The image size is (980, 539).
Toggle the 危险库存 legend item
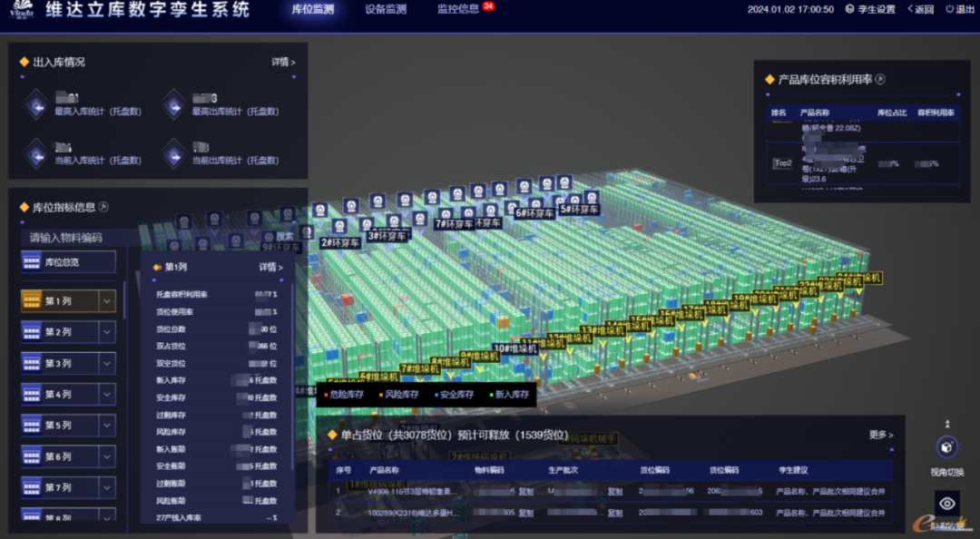[x=345, y=395]
